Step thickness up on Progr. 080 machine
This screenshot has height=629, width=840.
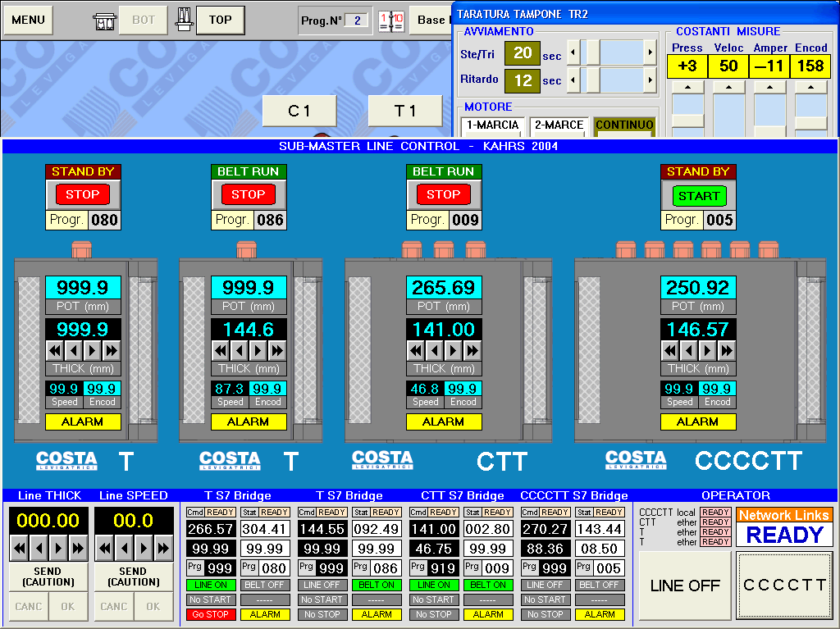[92, 351]
